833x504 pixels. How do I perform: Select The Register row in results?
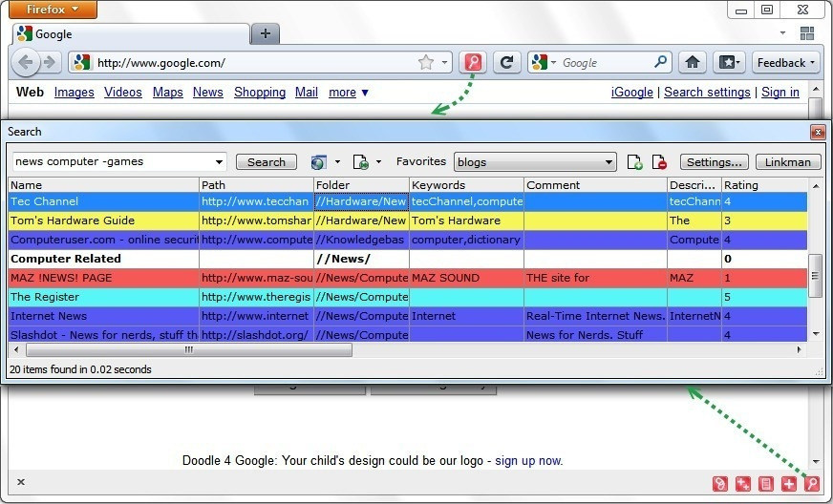103,297
